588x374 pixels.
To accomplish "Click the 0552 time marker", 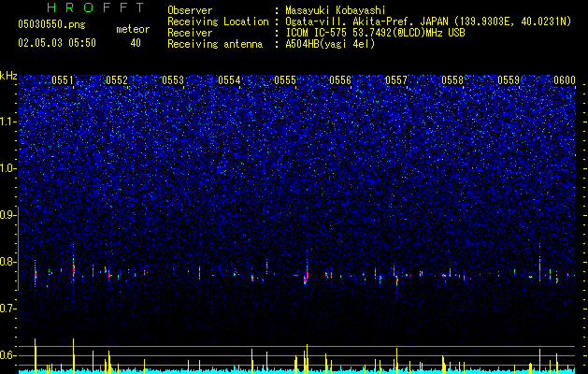I will pos(117,80).
